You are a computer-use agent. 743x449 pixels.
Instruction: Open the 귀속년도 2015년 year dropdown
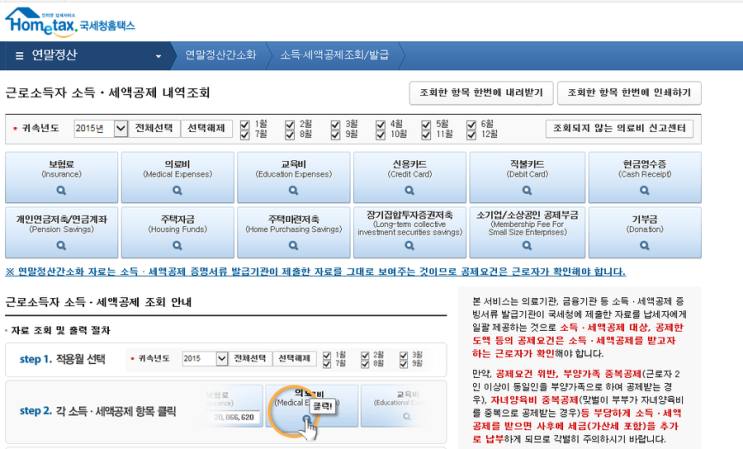click(x=101, y=128)
